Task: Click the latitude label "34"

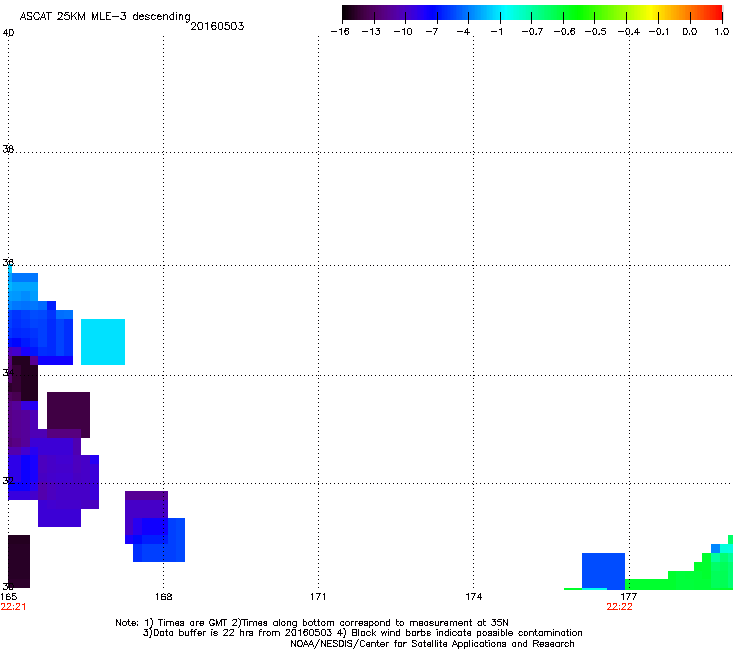Action: (8, 372)
